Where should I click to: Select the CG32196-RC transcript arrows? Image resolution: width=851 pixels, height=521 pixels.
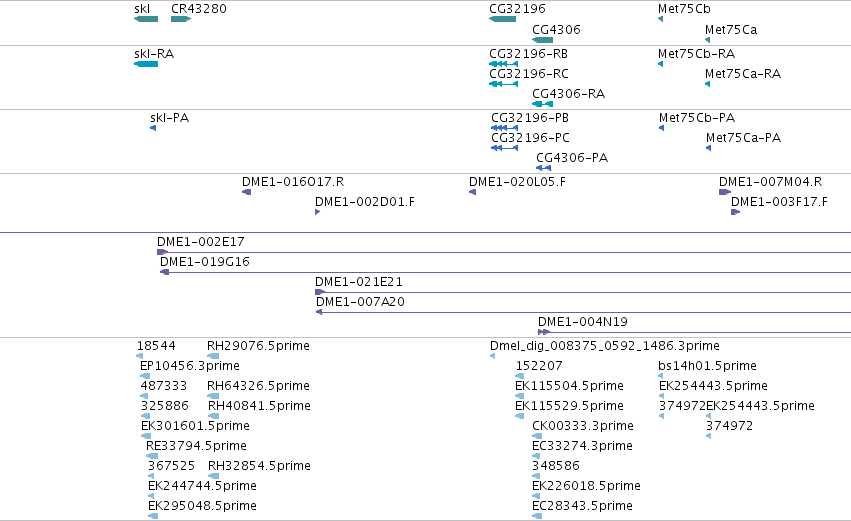coord(504,84)
